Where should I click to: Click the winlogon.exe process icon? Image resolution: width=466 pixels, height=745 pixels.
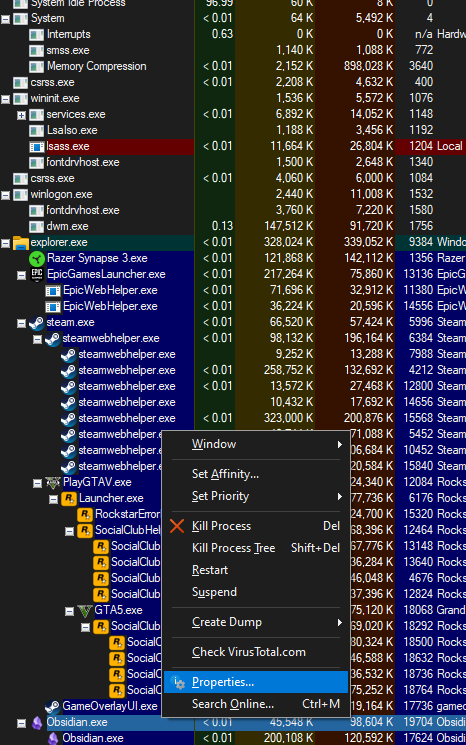click(x=20, y=195)
